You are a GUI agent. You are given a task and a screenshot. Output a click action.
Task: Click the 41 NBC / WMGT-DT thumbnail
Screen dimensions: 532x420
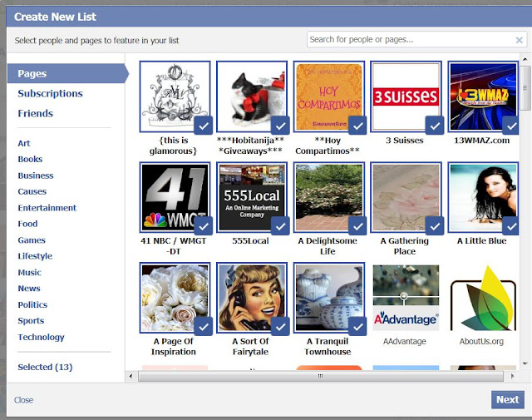(x=175, y=197)
